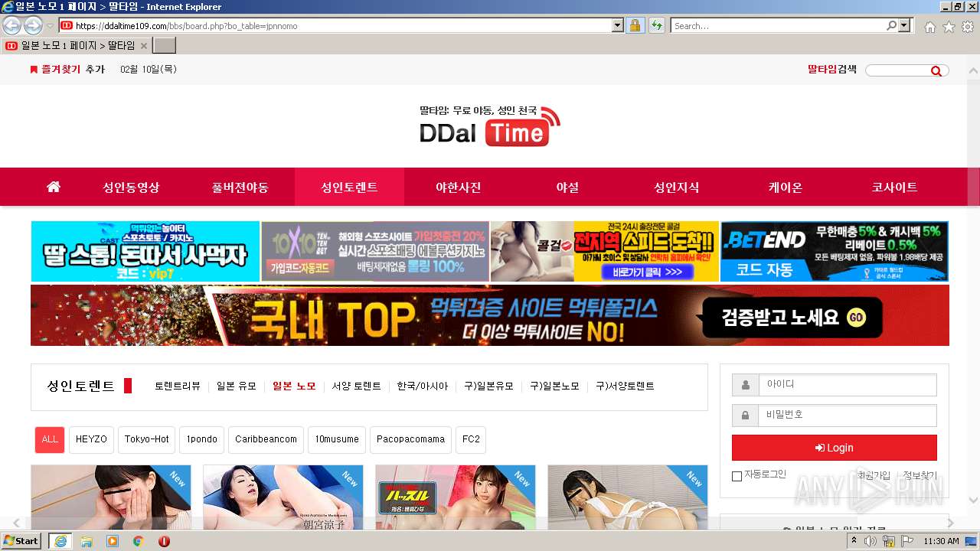Select the 야한사진 menu item
The height and width of the screenshot is (551, 980).
[x=459, y=187]
